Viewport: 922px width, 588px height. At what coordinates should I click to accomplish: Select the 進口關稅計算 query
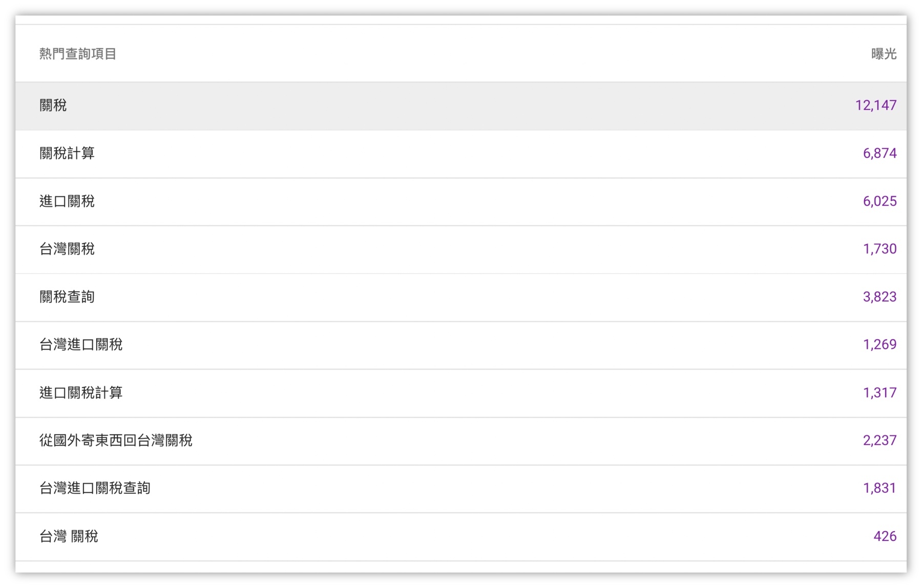pos(81,393)
